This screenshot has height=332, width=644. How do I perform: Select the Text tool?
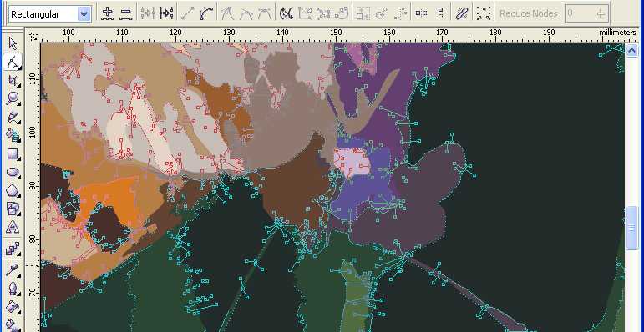click(x=13, y=227)
